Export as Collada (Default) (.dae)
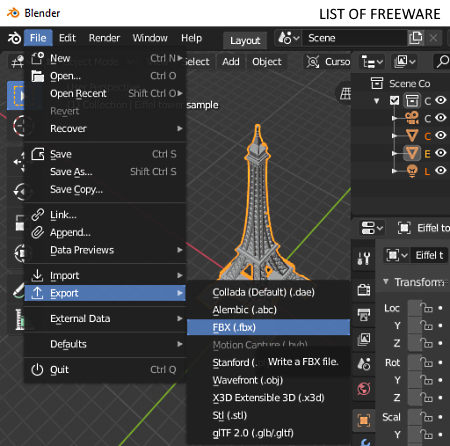 tap(268, 292)
